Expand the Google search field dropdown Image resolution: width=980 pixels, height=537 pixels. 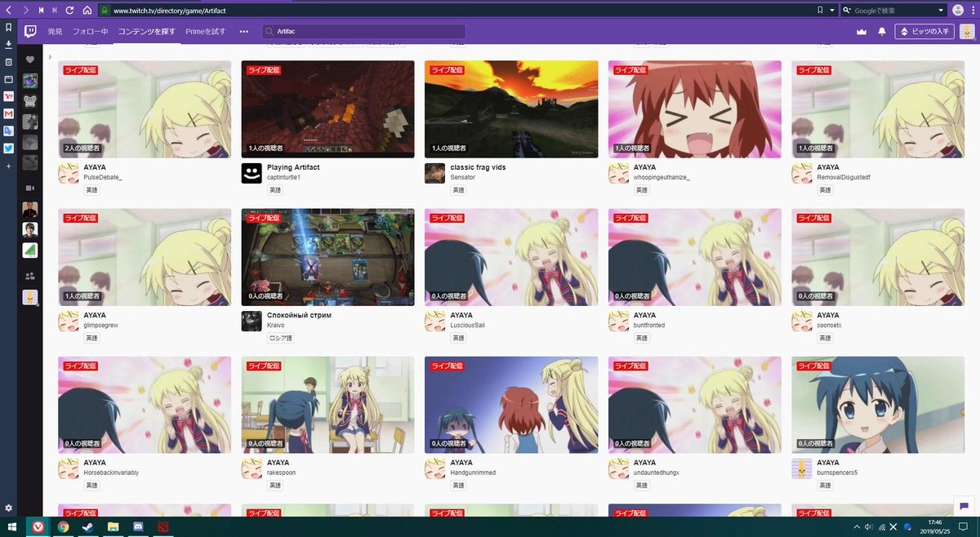(941, 11)
